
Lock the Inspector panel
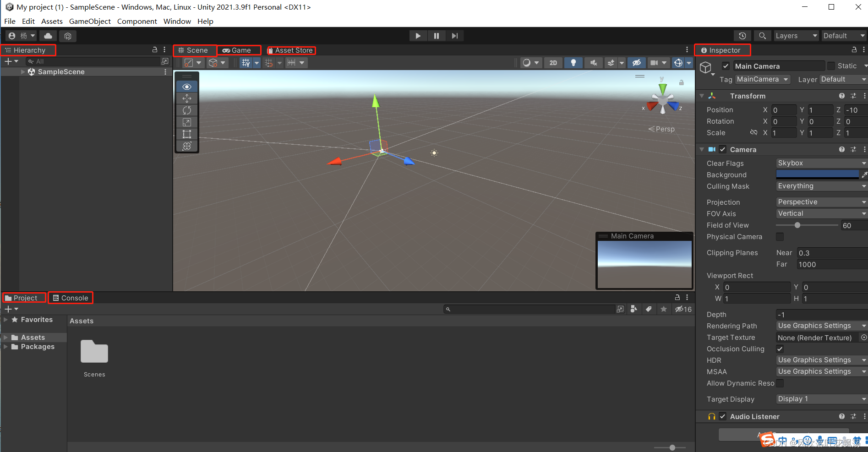[854, 49]
